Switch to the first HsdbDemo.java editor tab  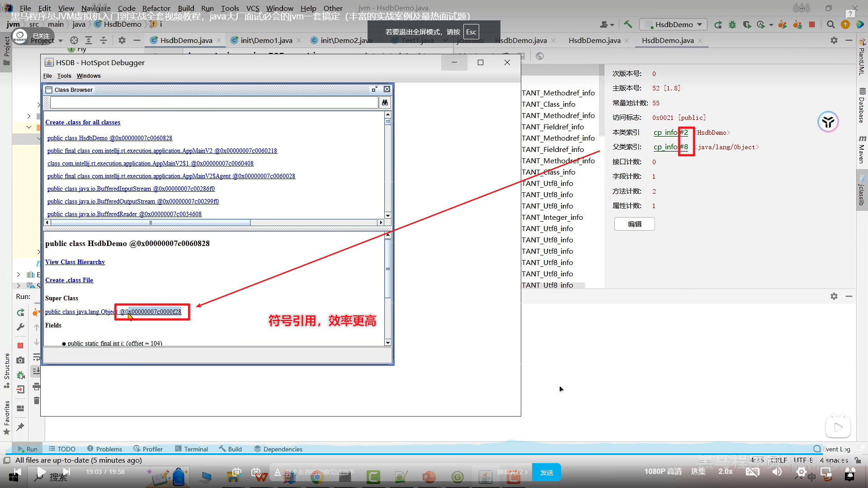click(186, 40)
